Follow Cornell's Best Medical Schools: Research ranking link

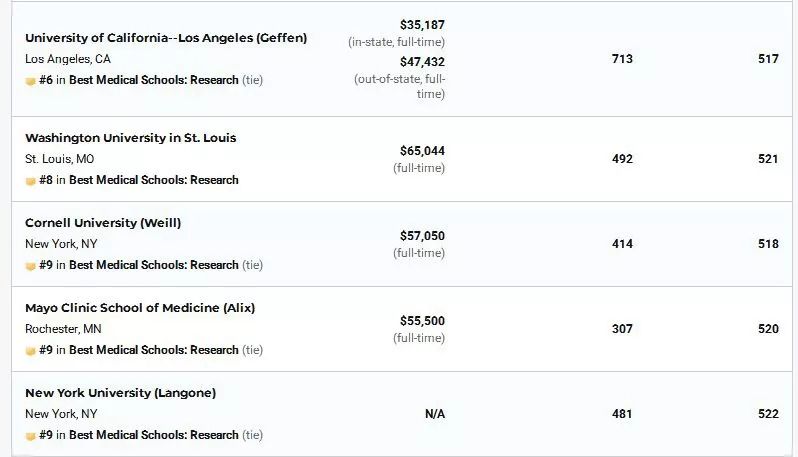(x=154, y=265)
